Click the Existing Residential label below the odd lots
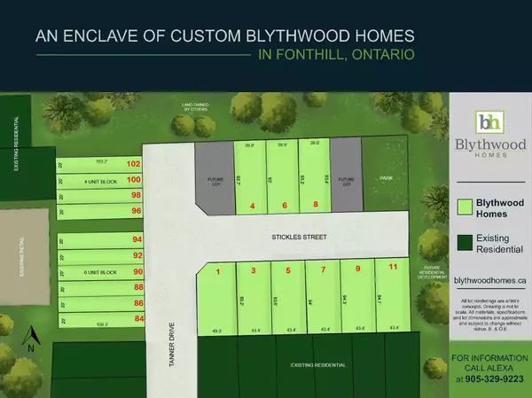This screenshot has height=398, width=532. tap(318, 365)
